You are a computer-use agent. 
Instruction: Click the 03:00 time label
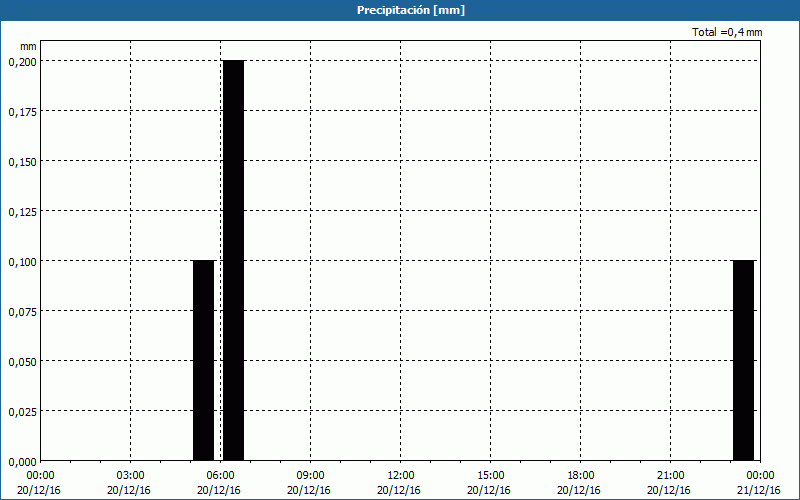pos(131,476)
